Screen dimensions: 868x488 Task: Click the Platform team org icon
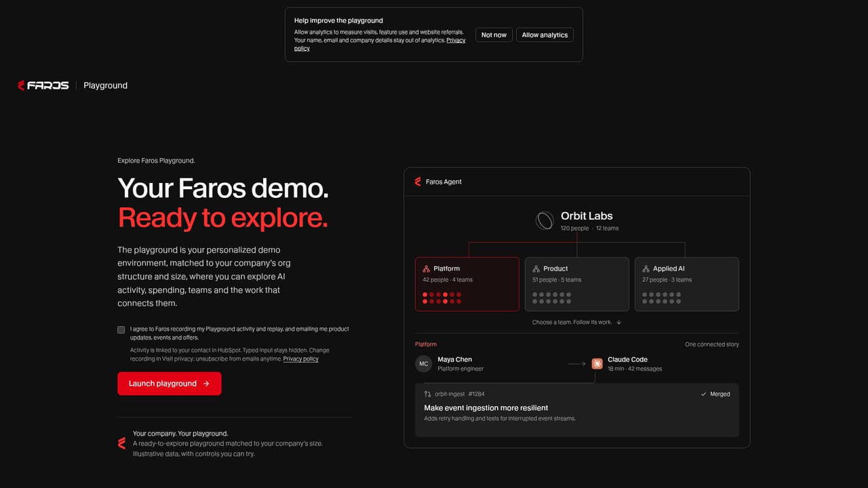coord(427,269)
